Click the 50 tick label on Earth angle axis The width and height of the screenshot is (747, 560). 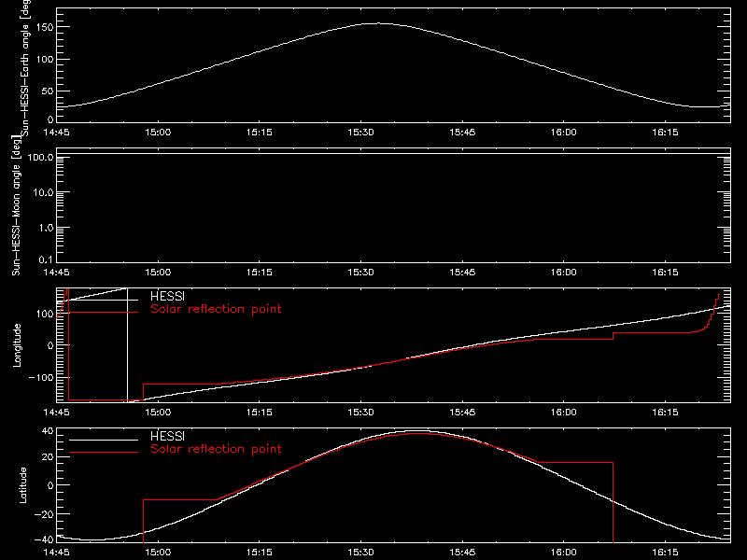pyautogui.click(x=48, y=91)
